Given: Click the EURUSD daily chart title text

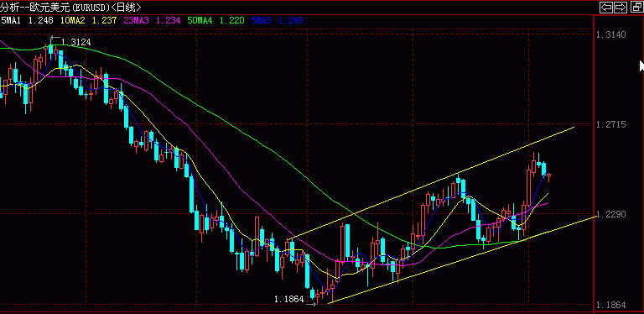Looking at the screenshot, I should [x=70, y=7].
